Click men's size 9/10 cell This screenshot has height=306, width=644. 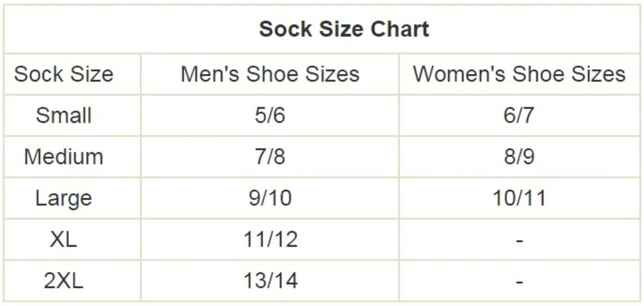tap(270, 198)
